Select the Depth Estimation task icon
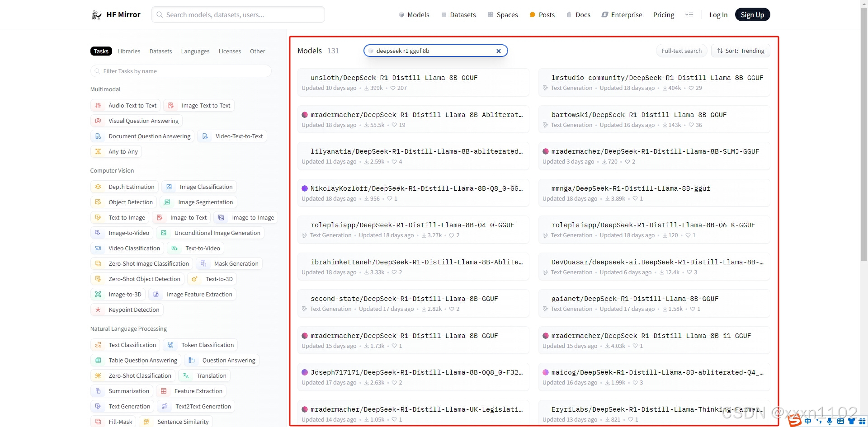 (x=98, y=187)
